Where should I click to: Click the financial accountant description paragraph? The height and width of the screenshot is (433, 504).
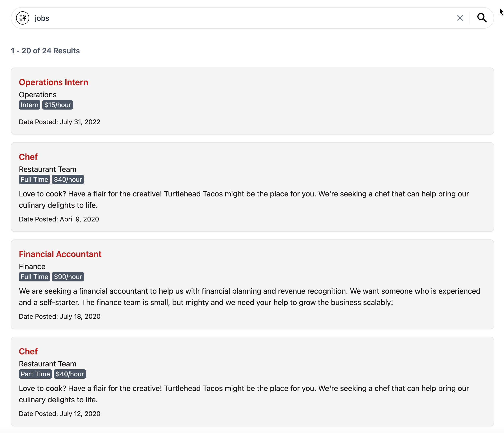pyautogui.click(x=250, y=297)
